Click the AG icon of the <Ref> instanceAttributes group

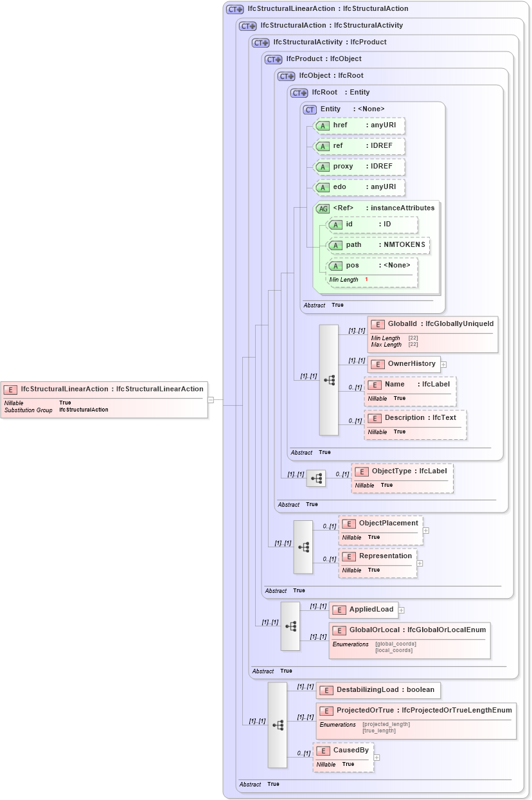(x=323, y=208)
